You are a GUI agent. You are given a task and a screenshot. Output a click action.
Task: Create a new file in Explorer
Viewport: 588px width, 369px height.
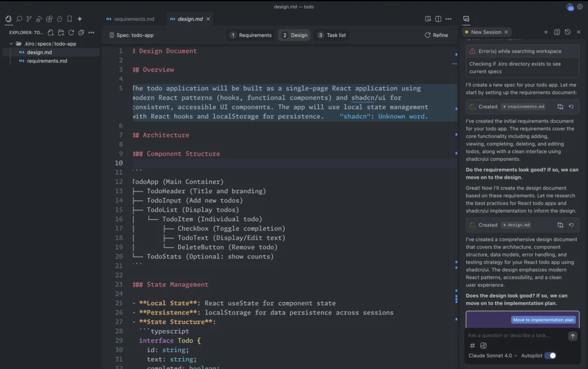tap(51, 33)
